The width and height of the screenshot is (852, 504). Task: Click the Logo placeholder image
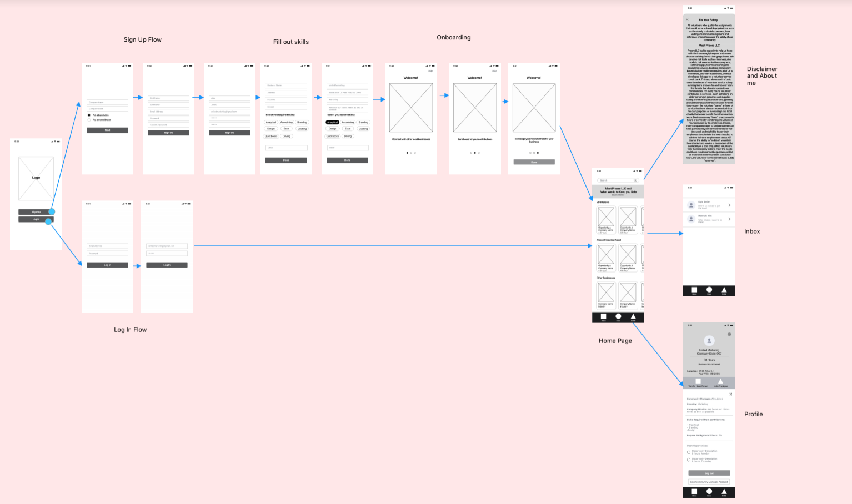36,178
